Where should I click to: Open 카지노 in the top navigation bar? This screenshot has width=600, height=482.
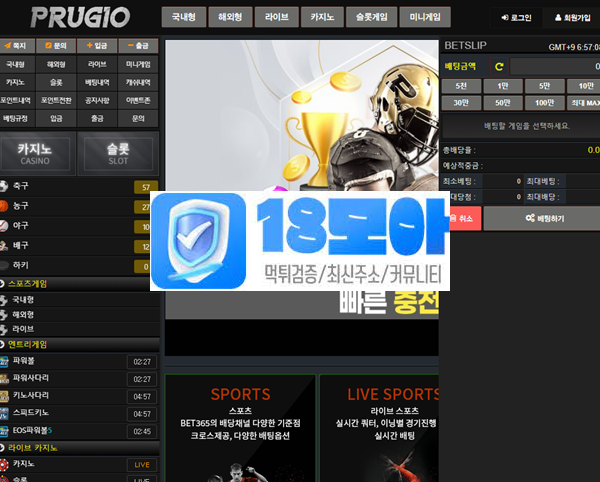pyautogui.click(x=322, y=17)
